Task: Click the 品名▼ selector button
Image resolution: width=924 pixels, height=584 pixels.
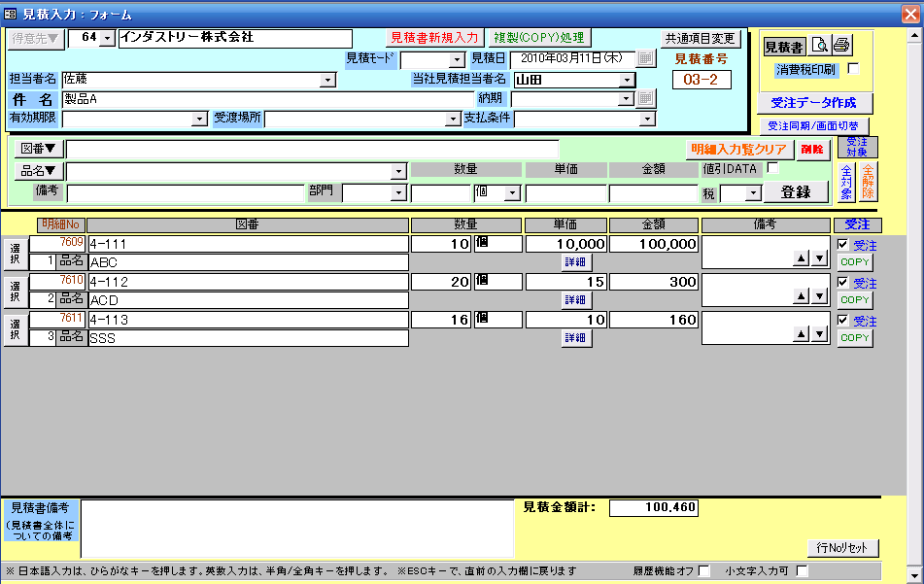Action: (x=38, y=171)
